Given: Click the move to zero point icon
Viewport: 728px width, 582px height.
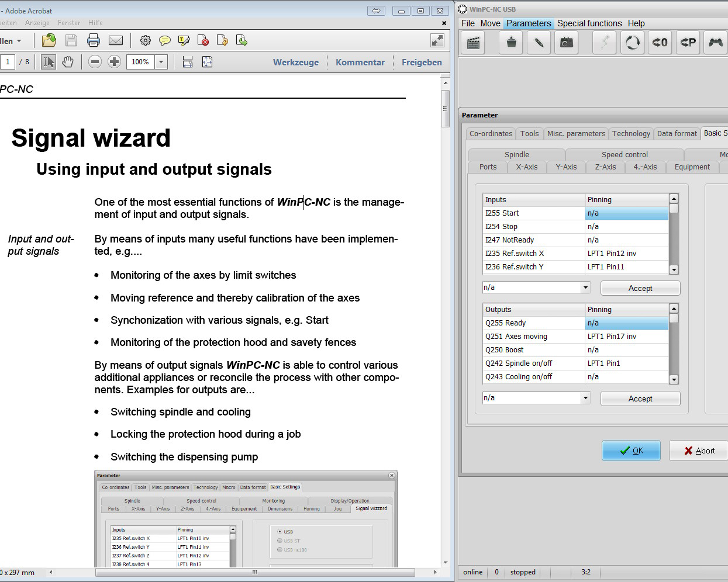Looking at the screenshot, I should pyautogui.click(x=660, y=43).
